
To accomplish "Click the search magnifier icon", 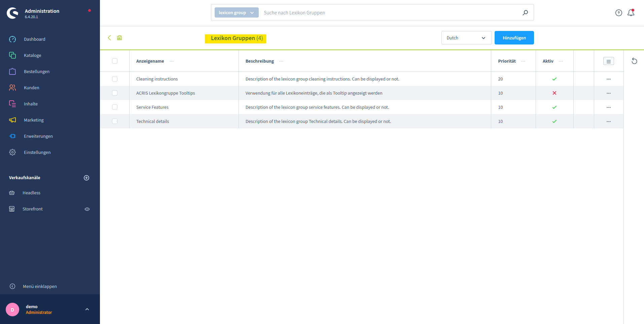I will point(525,12).
